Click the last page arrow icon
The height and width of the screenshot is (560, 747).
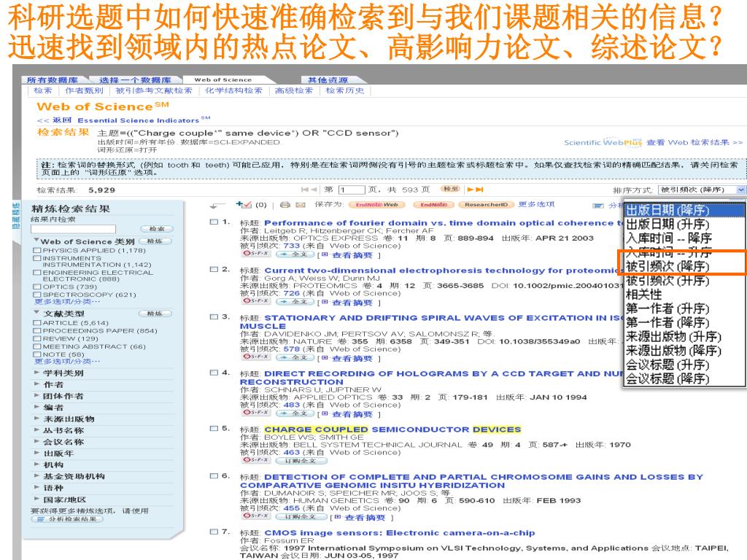(x=480, y=190)
